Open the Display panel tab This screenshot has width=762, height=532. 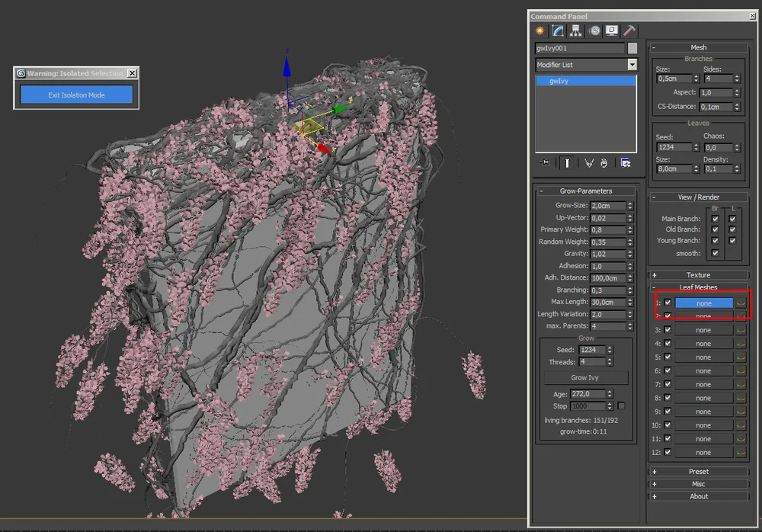pos(612,30)
